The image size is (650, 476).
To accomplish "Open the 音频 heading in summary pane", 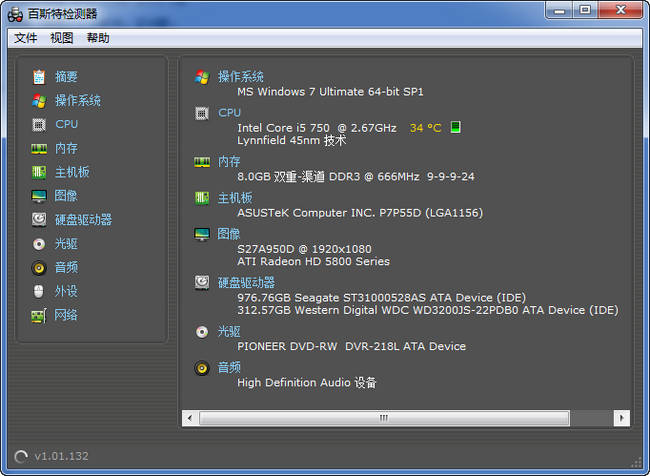I will tap(229, 368).
